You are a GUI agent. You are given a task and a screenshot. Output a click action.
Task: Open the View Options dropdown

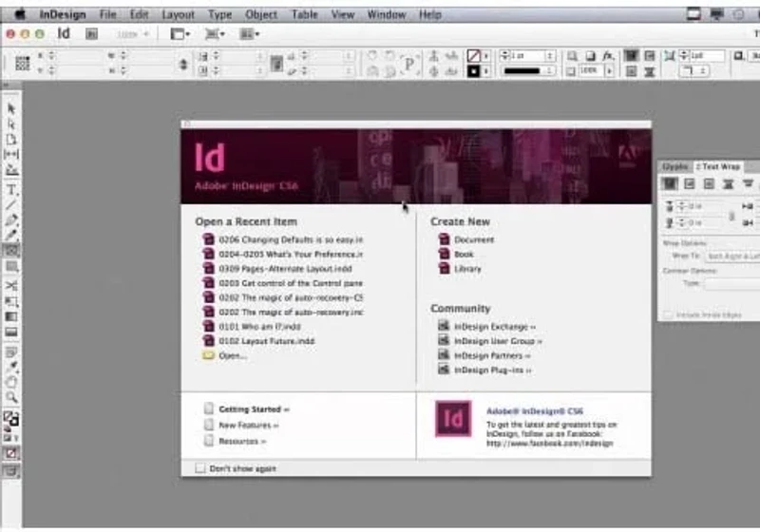click(x=180, y=34)
